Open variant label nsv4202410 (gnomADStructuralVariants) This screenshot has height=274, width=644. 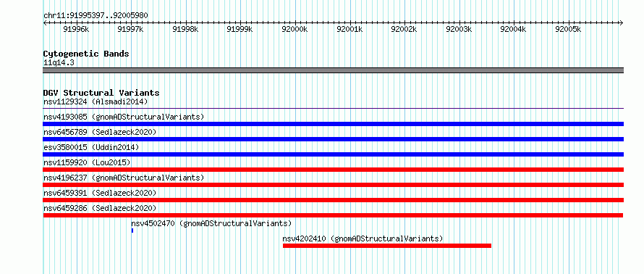click(363, 238)
